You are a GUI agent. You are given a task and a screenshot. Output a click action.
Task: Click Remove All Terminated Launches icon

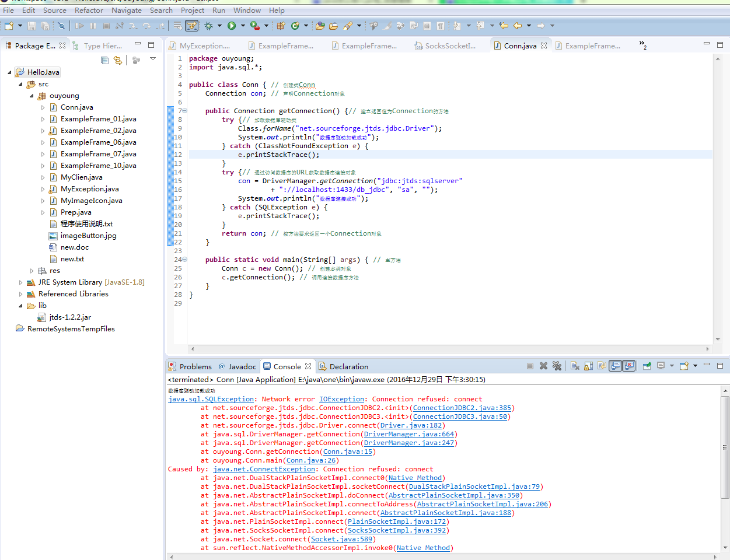(557, 366)
